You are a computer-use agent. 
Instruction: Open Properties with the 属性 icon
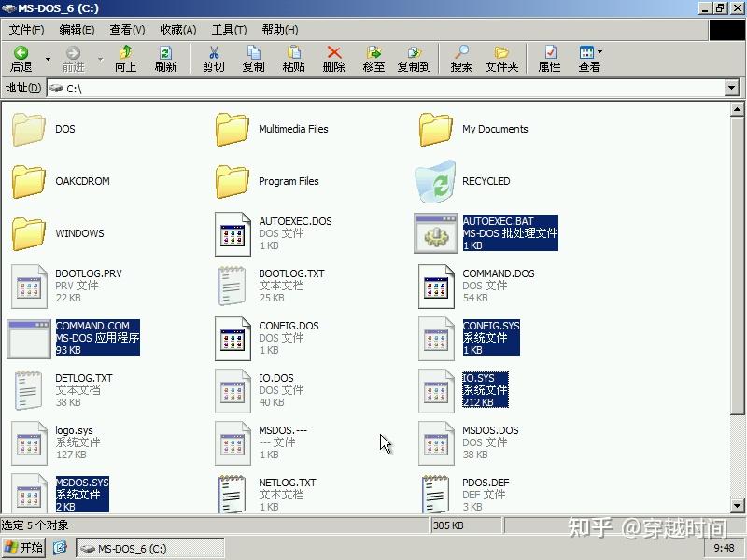(549, 59)
